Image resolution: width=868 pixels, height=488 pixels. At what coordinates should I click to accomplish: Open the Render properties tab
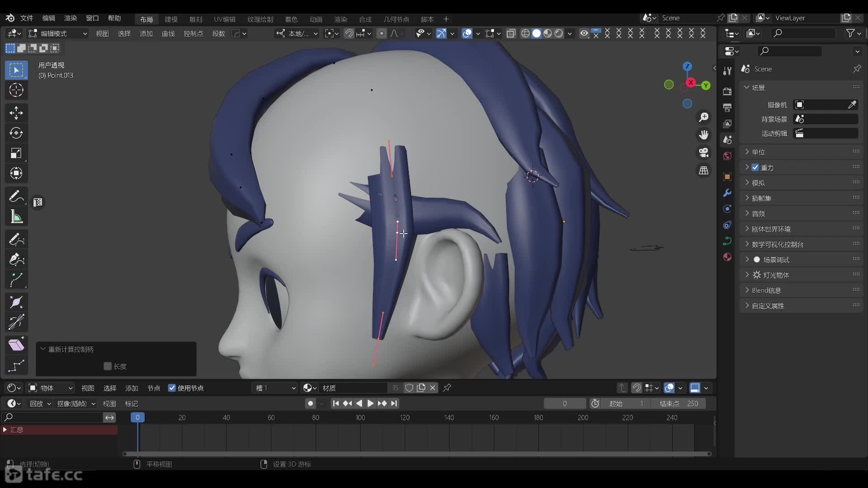point(727,91)
